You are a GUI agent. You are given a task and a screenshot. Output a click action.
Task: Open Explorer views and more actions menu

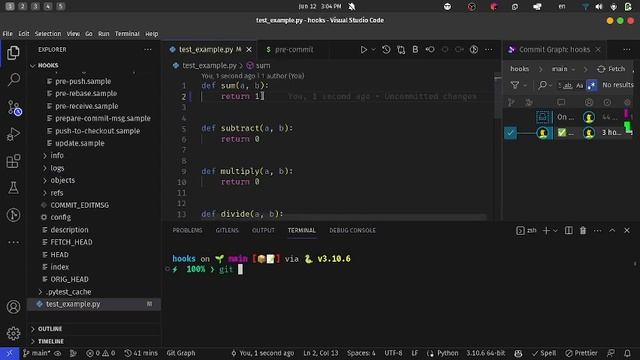(148, 49)
